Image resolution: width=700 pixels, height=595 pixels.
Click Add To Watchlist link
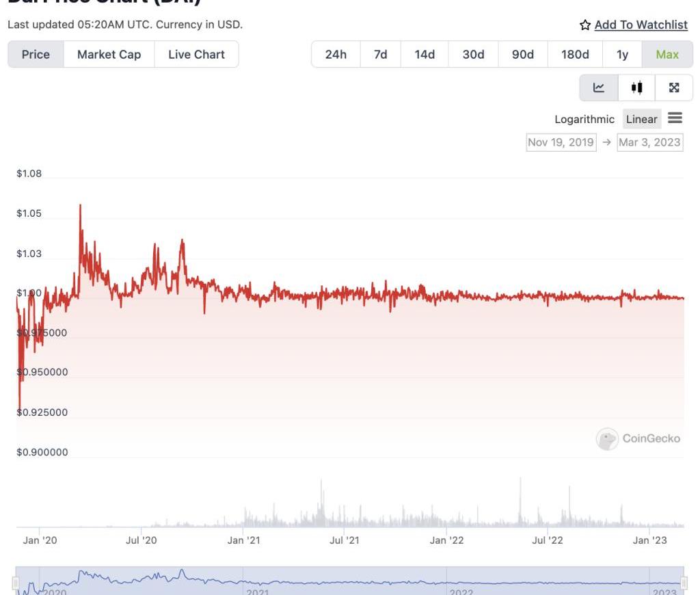[x=641, y=25]
